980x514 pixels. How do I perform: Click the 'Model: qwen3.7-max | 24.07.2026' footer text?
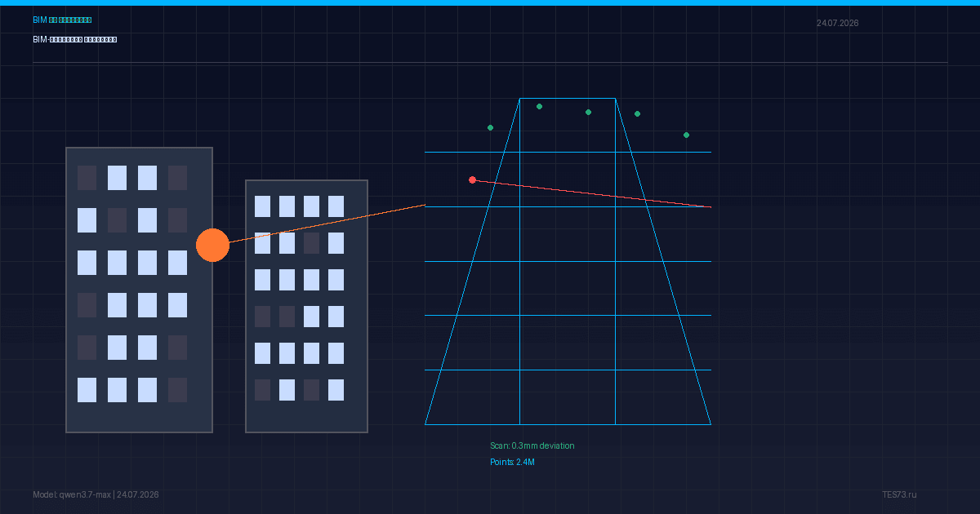(x=96, y=495)
